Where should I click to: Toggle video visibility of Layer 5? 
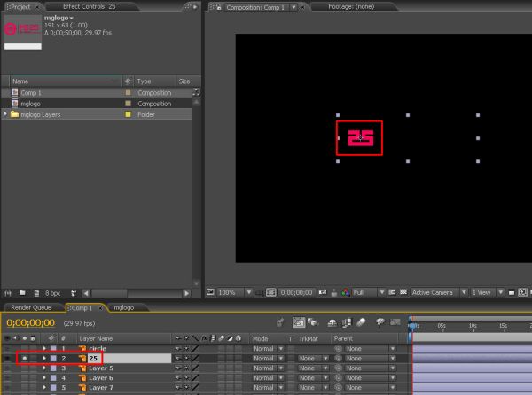tap(7, 368)
